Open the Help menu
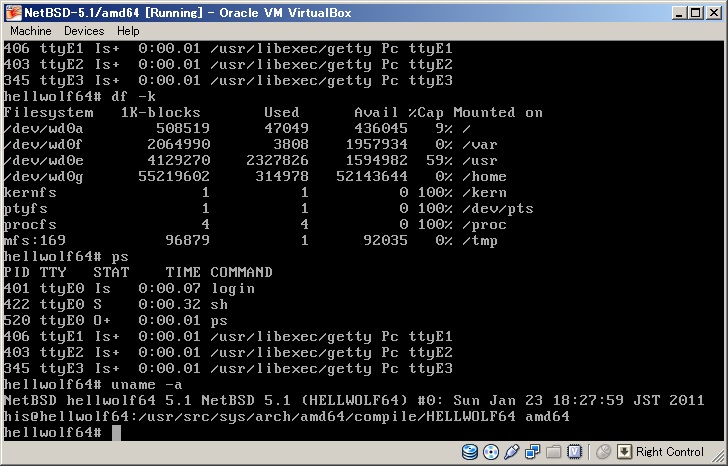The width and height of the screenshot is (728, 466). [128, 31]
